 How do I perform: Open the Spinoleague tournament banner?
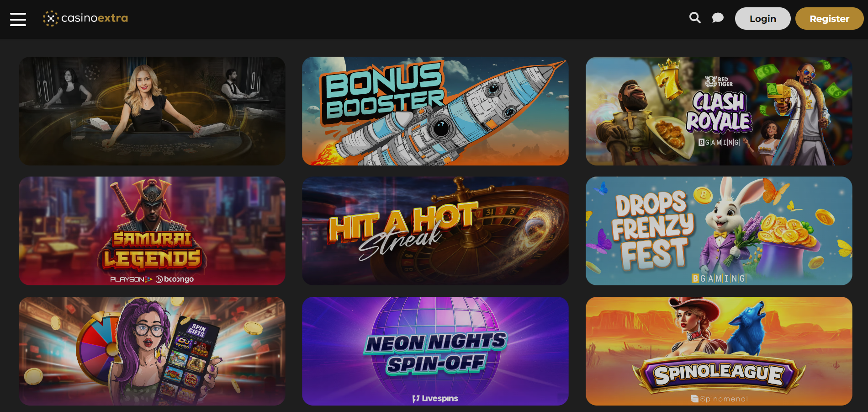[x=719, y=351]
